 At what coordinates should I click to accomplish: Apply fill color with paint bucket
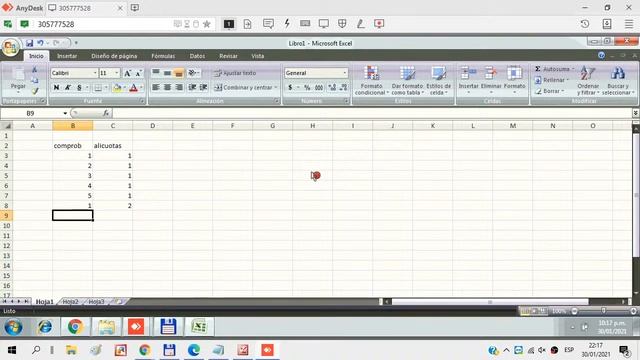pos(117,87)
